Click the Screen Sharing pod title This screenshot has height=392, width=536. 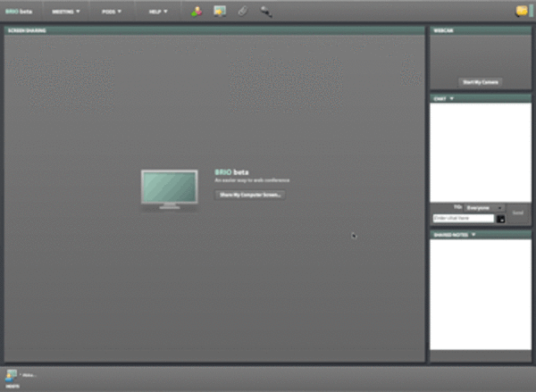(27, 30)
